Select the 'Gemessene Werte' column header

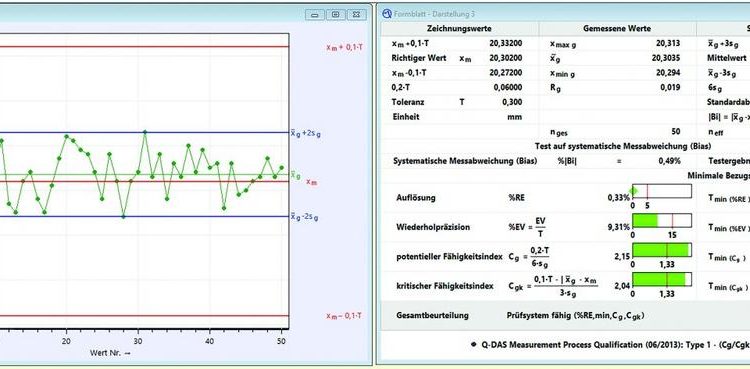(617, 29)
